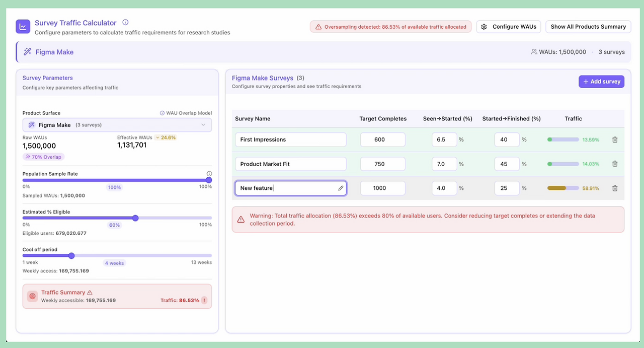Click the magic wand icon beside Figma Make header
This screenshot has width=644, height=348.
pos(28,52)
